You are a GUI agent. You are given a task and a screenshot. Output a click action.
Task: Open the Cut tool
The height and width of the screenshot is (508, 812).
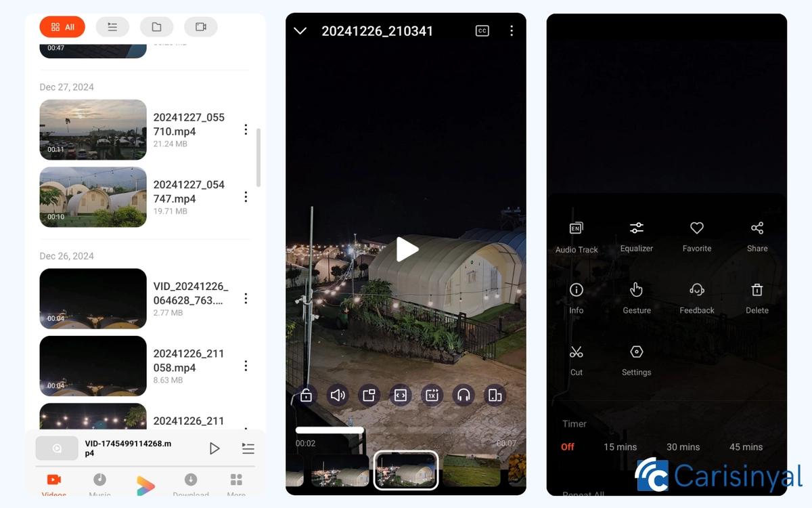tap(577, 360)
